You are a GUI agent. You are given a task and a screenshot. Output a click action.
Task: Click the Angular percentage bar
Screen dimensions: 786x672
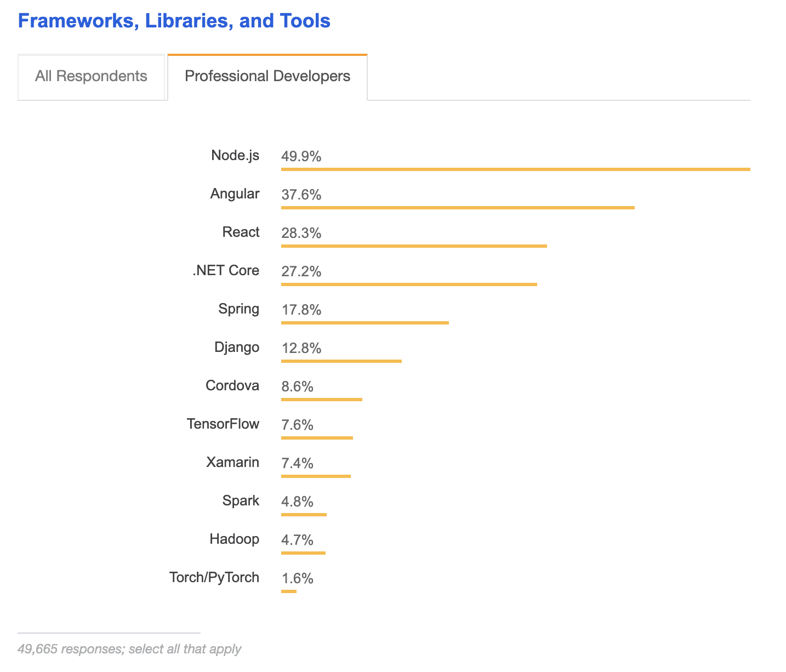pyautogui.click(x=458, y=208)
